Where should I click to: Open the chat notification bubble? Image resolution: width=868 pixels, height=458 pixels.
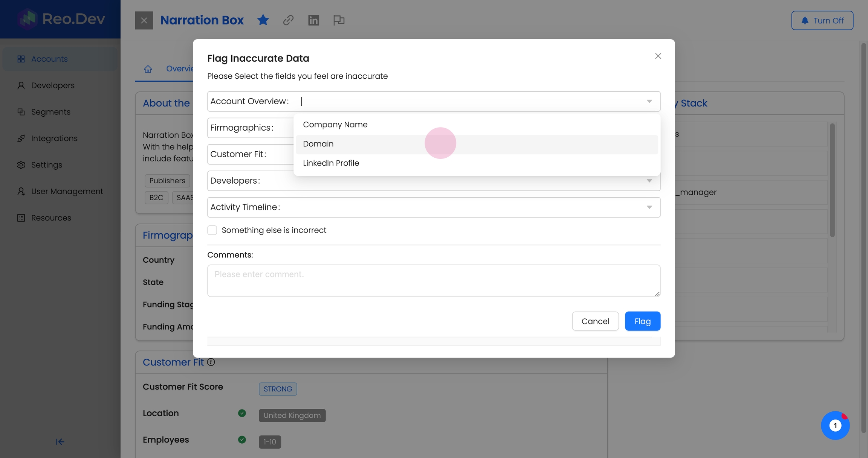click(835, 426)
